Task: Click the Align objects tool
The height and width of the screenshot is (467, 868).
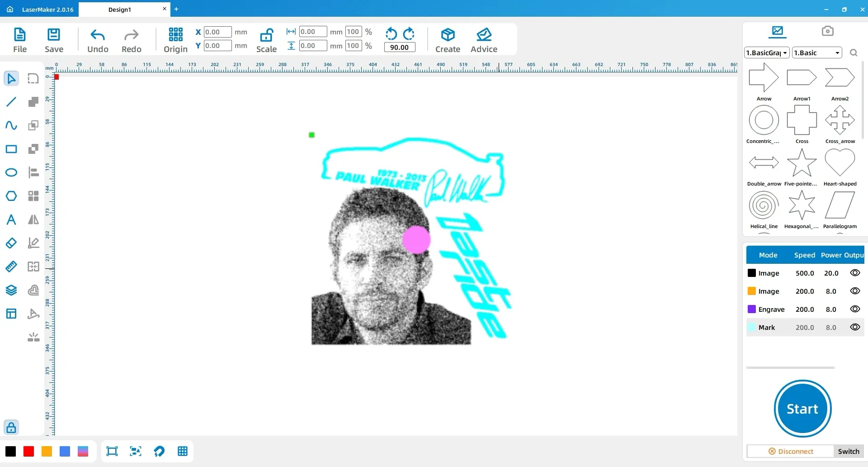Action: 33,172
